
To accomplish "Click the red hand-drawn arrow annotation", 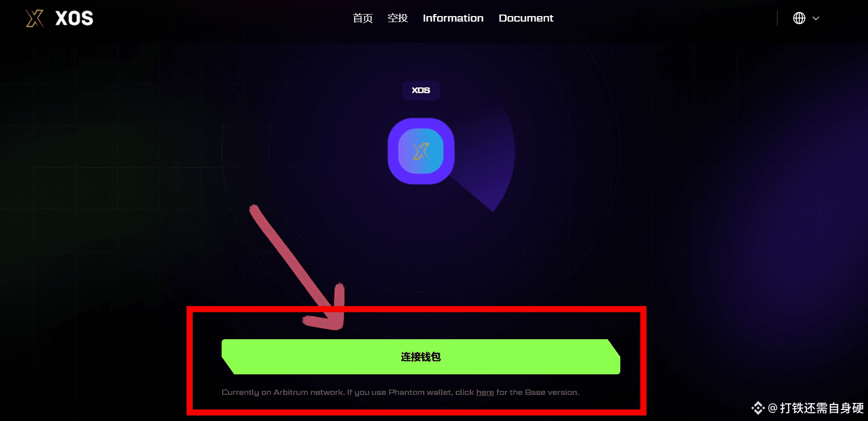I will [301, 269].
